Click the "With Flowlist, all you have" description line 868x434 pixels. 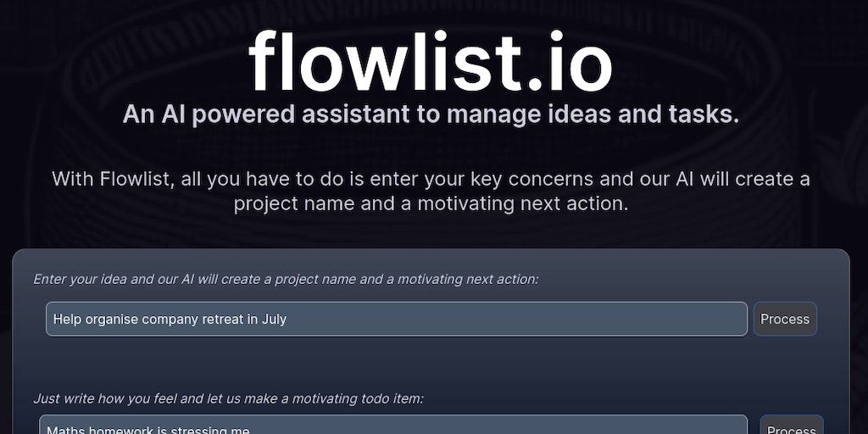pyautogui.click(x=431, y=179)
